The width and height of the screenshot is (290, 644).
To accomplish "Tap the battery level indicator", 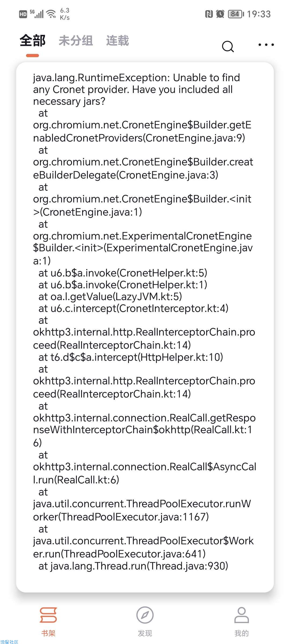I will coord(236,14).
